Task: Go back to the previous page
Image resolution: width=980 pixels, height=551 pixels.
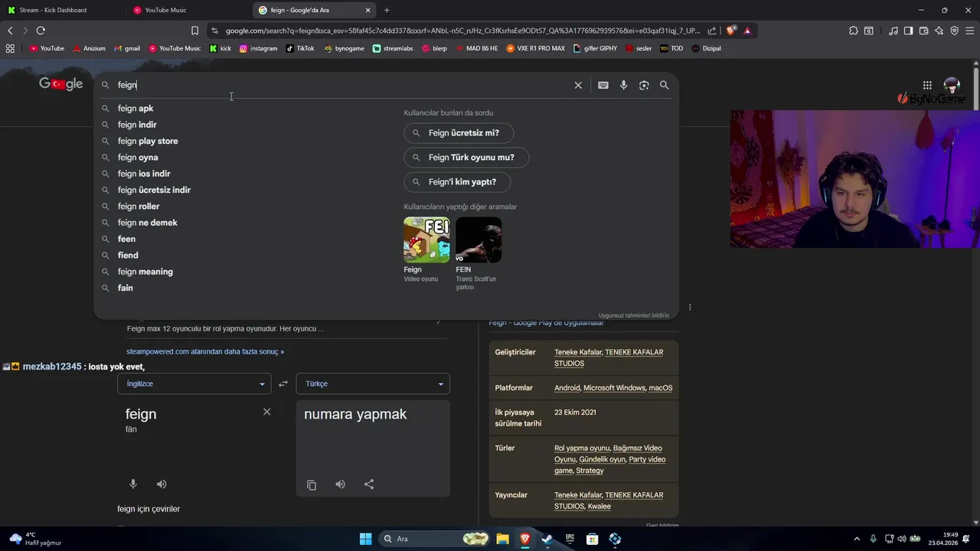Action: pyautogui.click(x=10, y=31)
